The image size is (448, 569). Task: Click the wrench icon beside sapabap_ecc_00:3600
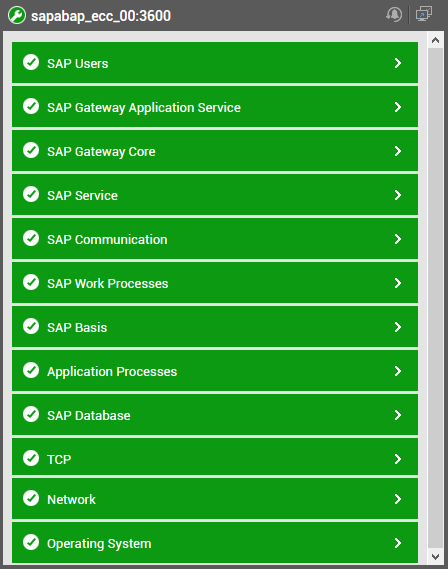point(17,16)
